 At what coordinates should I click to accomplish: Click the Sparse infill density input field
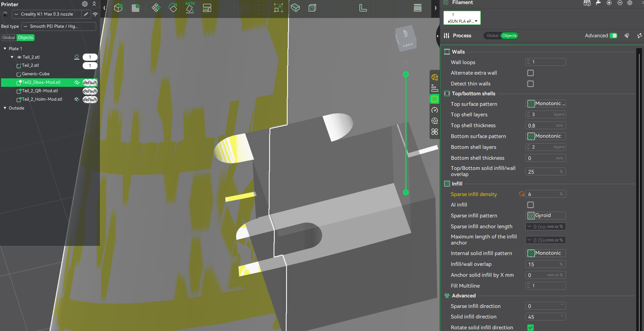(542, 194)
